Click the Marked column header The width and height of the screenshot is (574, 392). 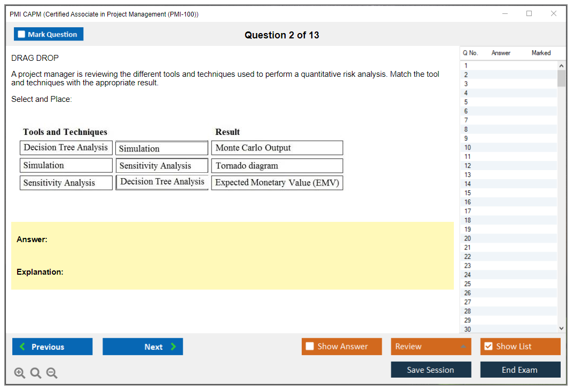[541, 53]
